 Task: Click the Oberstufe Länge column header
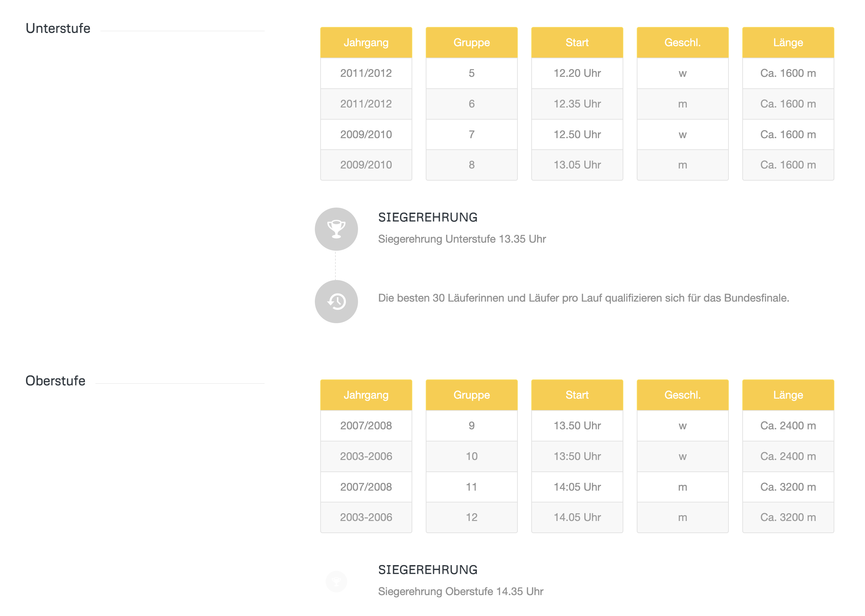(x=788, y=395)
